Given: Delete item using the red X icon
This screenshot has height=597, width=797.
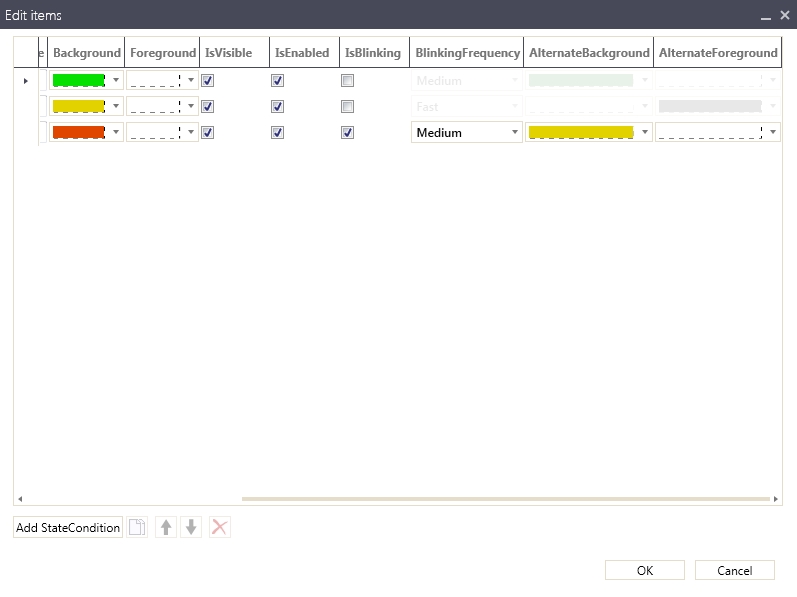Looking at the screenshot, I should (220, 527).
